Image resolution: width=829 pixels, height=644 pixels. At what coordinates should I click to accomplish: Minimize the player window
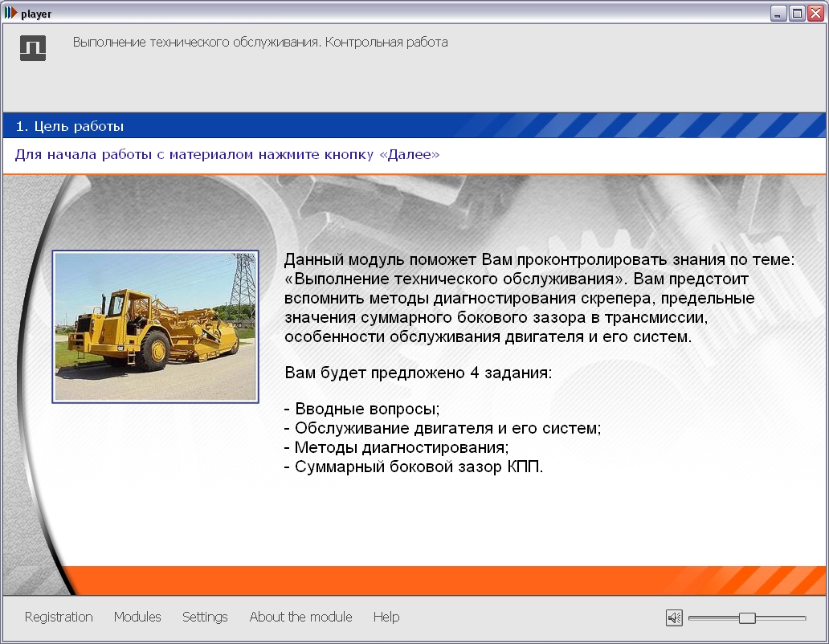pos(778,14)
